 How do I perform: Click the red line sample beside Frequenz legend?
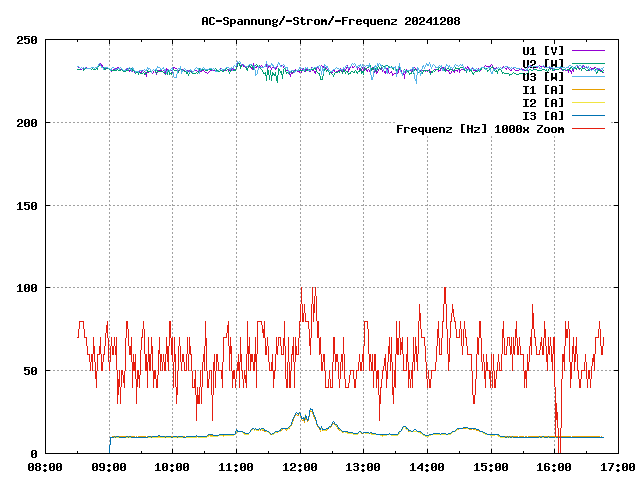pos(588,129)
